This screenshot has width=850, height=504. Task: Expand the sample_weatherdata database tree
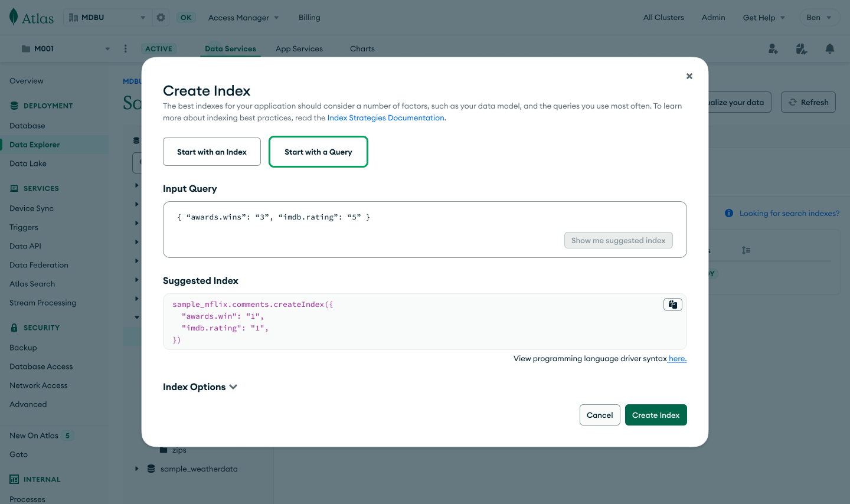(136, 469)
